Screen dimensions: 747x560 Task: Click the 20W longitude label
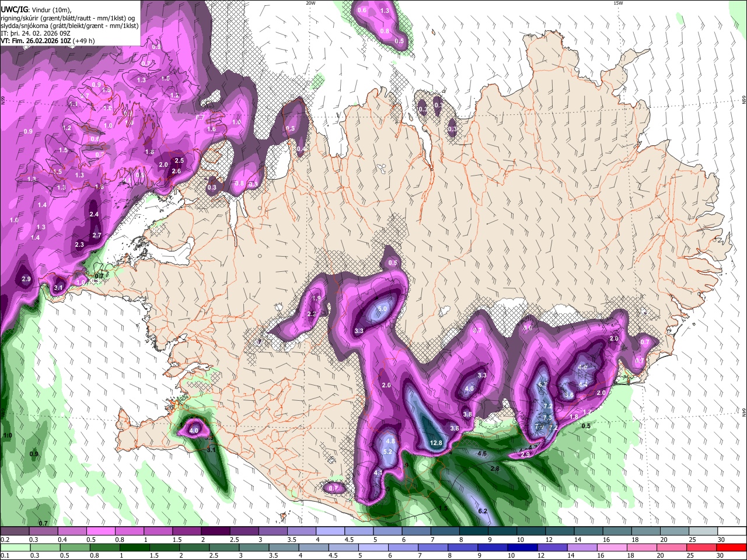coord(310,3)
